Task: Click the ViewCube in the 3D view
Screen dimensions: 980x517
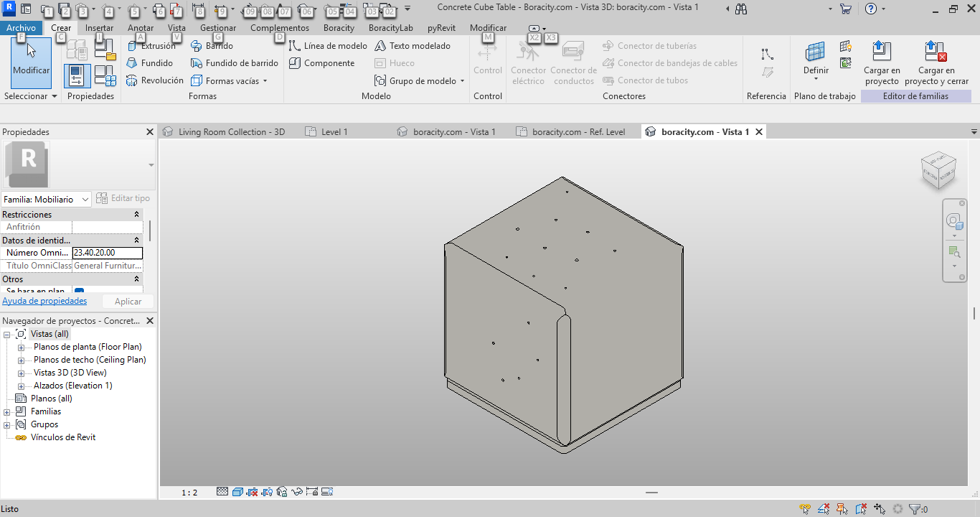Action: coord(938,170)
